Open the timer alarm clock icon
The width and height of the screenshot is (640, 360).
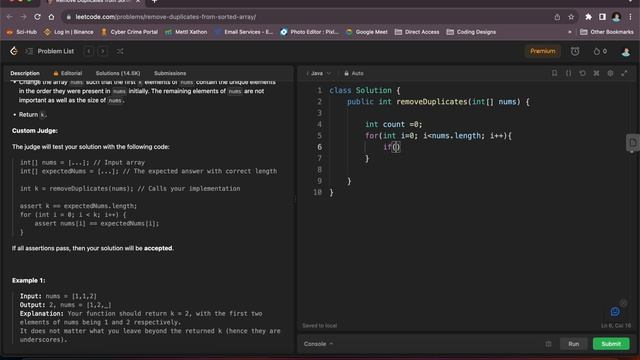point(575,51)
